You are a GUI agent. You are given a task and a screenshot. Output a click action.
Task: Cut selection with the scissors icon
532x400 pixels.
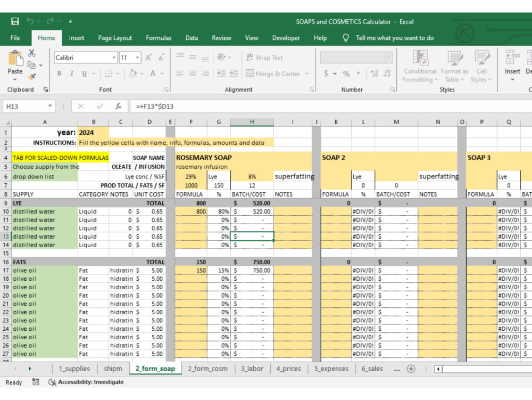(x=31, y=53)
